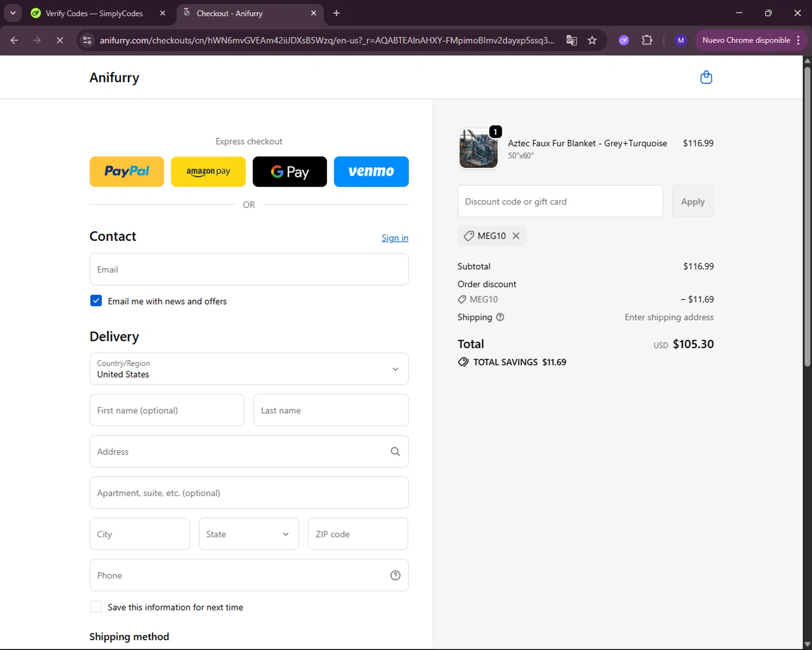The width and height of the screenshot is (812, 650).
Task: Open the State dropdown
Action: [248, 534]
